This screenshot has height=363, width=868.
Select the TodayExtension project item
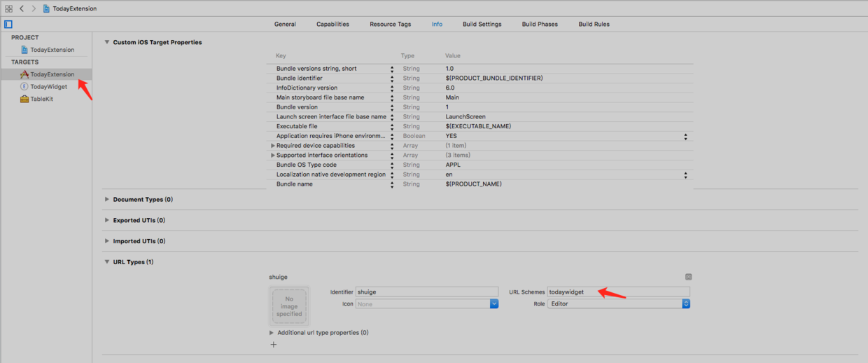pyautogui.click(x=52, y=50)
